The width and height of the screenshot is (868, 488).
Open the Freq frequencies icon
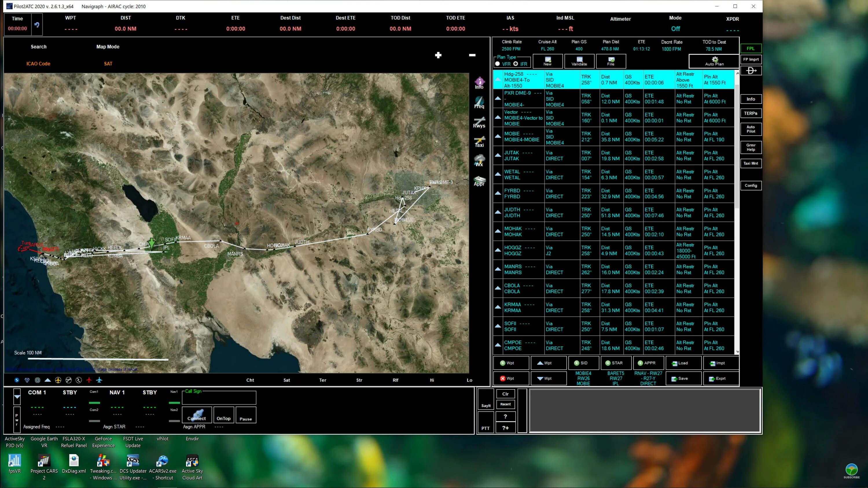479,102
